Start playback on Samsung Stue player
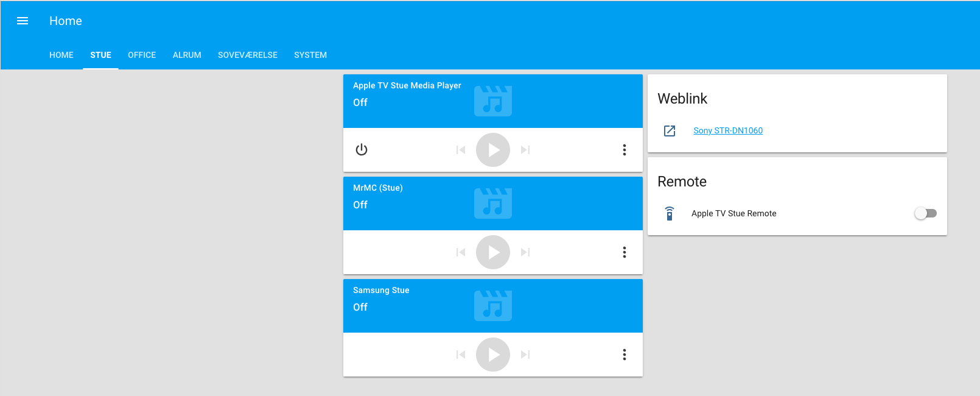Viewport: 980px width, 396px height. (492, 355)
